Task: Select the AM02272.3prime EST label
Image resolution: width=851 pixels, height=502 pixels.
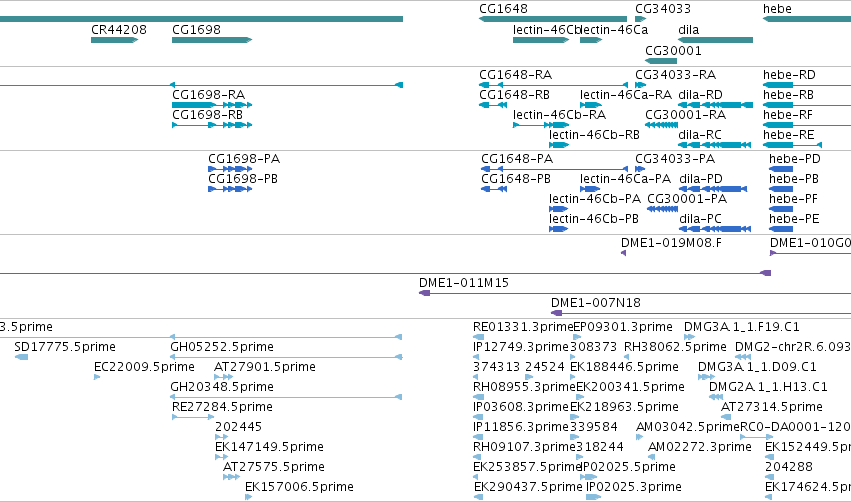Action: click(700, 448)
